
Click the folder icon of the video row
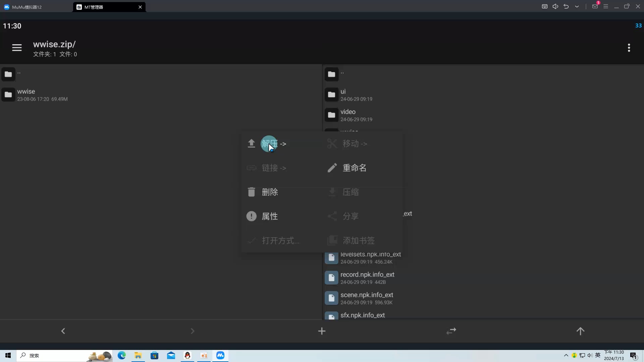point(331,115)
